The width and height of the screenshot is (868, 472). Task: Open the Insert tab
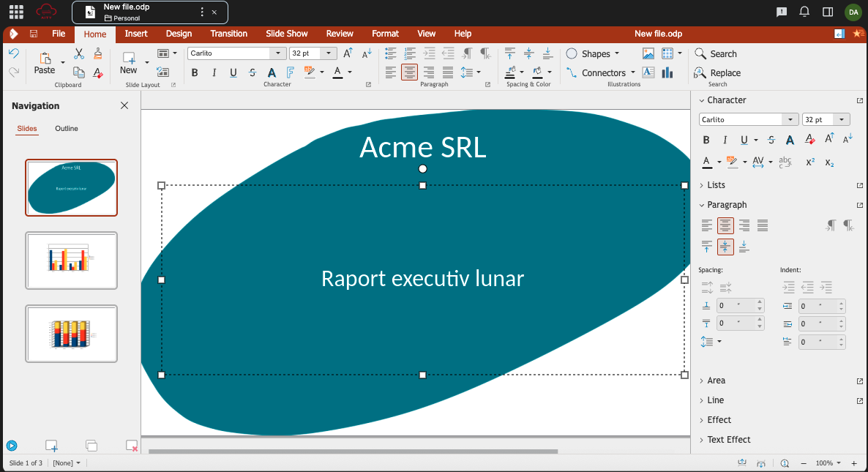coord(136,34)
